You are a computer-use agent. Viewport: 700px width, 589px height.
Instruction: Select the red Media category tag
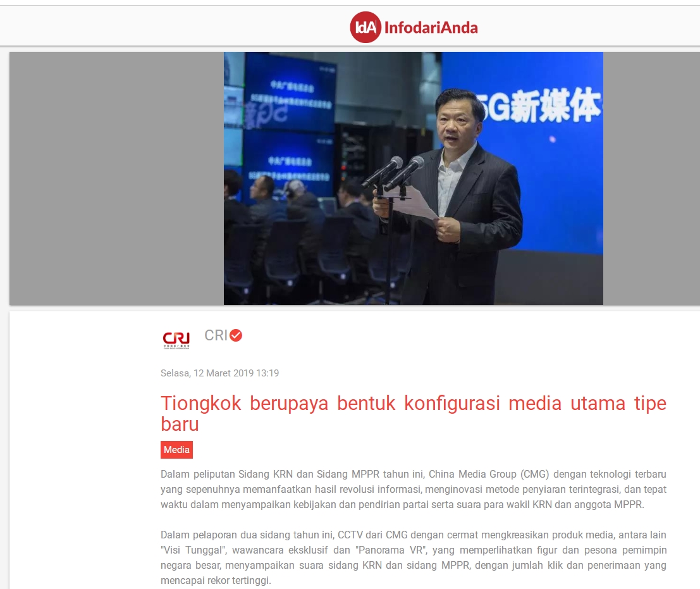[x=176, y=450]
